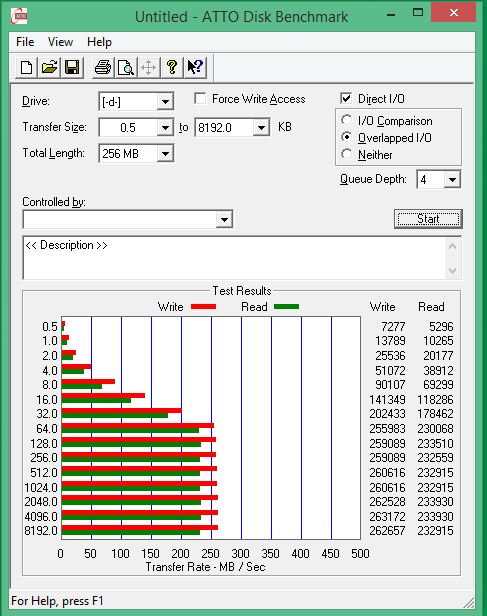This screenshot has height=616, width=487.
Task: Open the Total Length 256 MB dropdown
Action: pos(165,154)
